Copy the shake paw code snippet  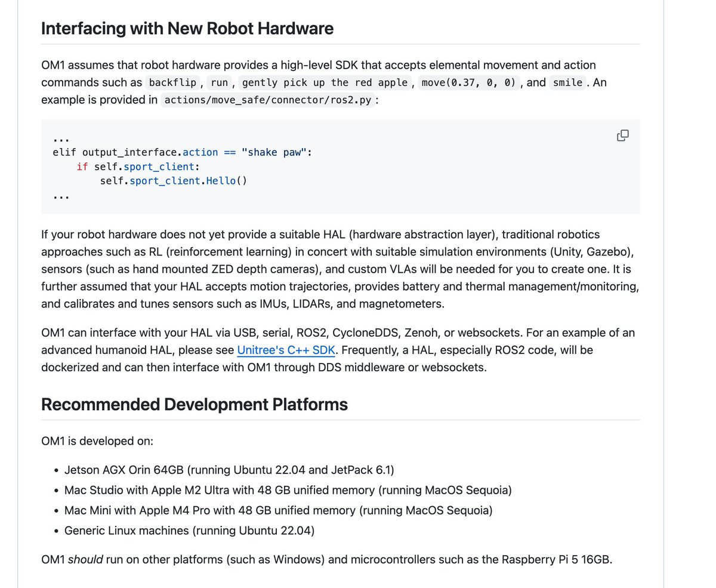pos(622,136)
